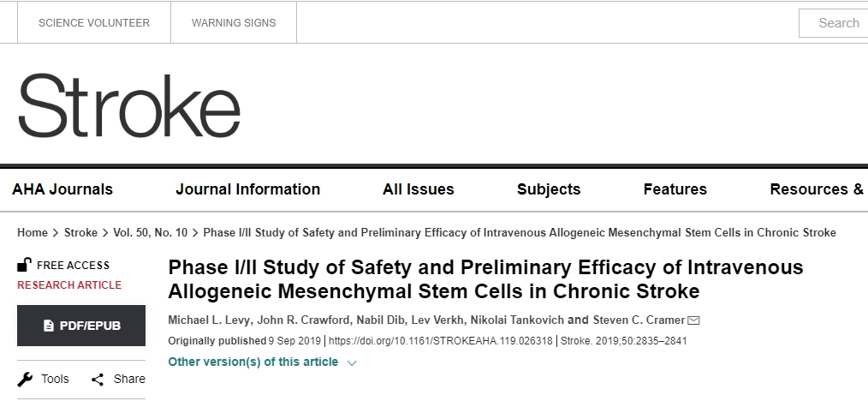
Task: Open the AHA Journals menu
Action: tap(62, 189)
